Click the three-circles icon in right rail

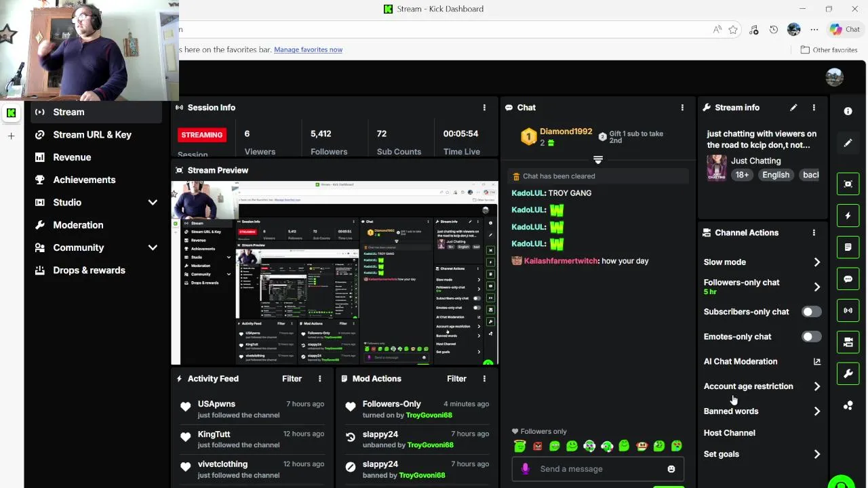tap(848, 405)
